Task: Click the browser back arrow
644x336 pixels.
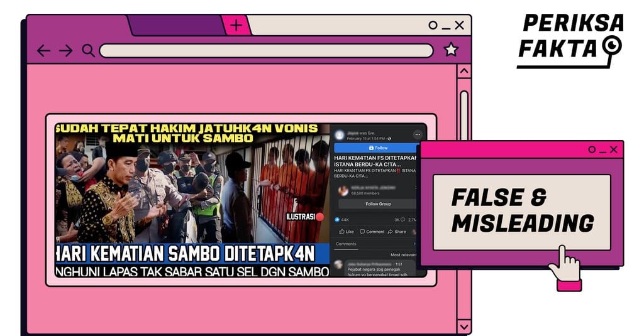Action: click(43, 51)
